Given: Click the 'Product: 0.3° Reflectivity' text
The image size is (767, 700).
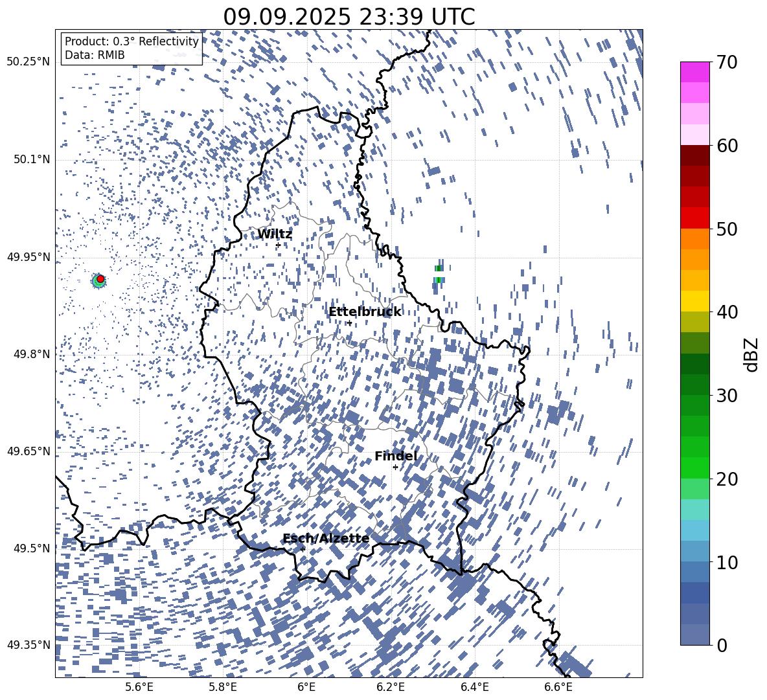Looking at the screenshot, I should tap(132, 41).
